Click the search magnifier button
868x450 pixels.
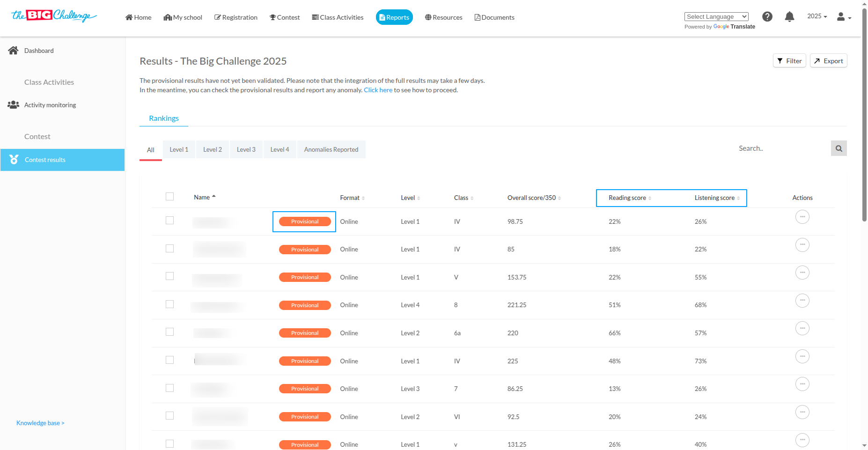[x=839, y=148]
